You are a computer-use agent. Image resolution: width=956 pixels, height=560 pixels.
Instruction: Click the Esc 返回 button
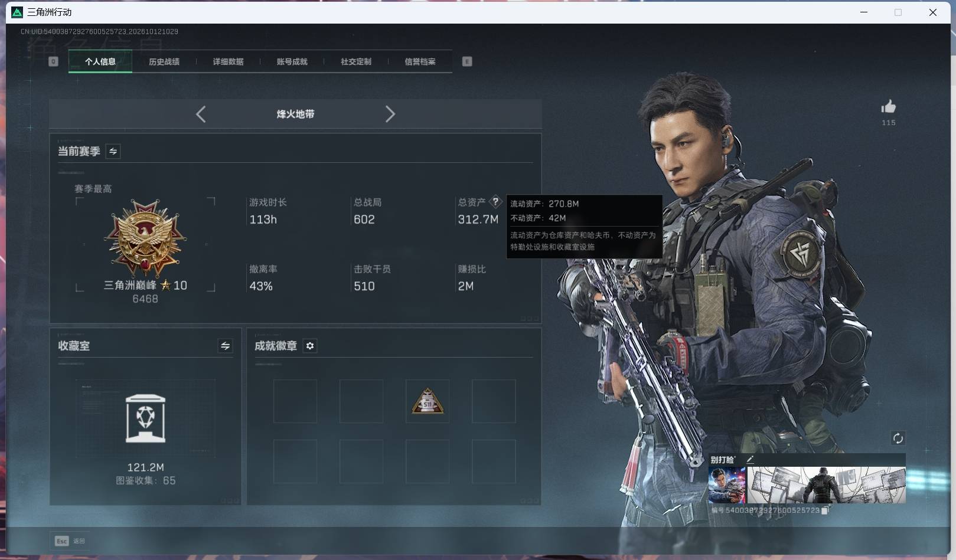click(70, 541)
